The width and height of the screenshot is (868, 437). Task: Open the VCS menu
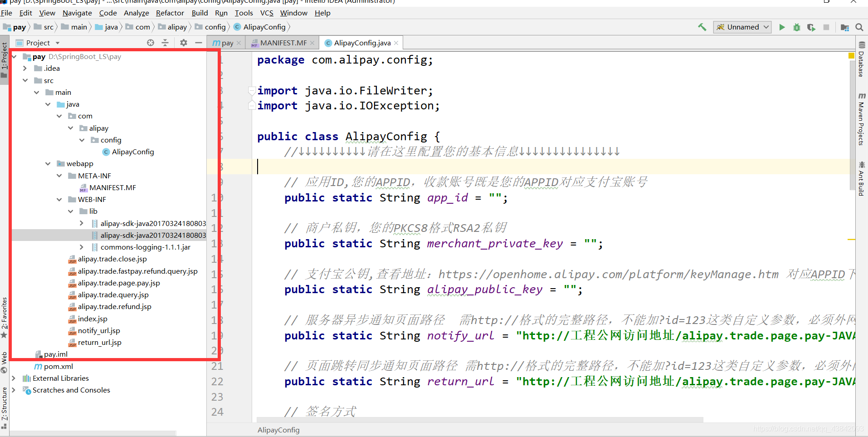tap(267, 13)
